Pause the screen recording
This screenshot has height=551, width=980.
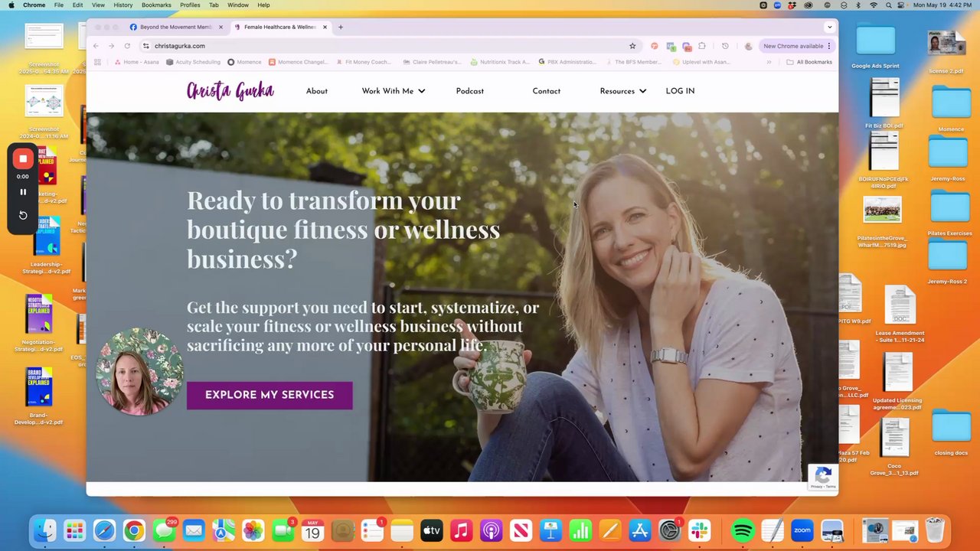23,192
